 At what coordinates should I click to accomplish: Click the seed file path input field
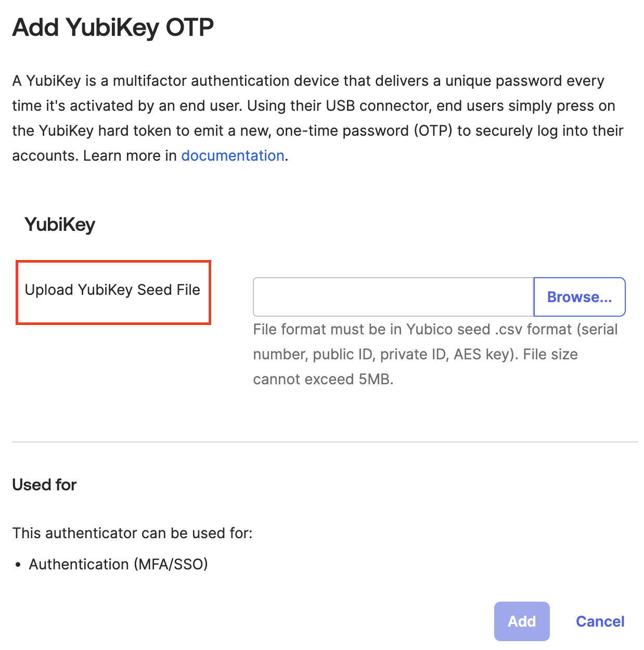click(x=393, y=297)
